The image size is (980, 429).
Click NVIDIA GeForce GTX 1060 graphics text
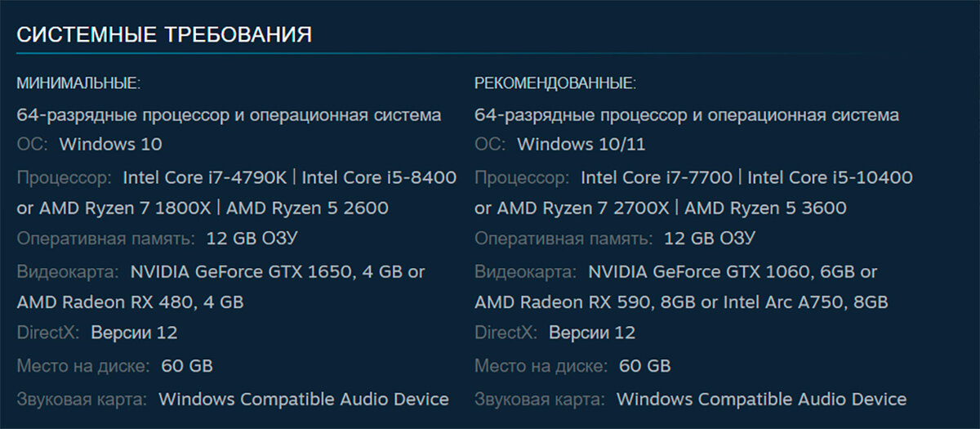coord(699,271)
